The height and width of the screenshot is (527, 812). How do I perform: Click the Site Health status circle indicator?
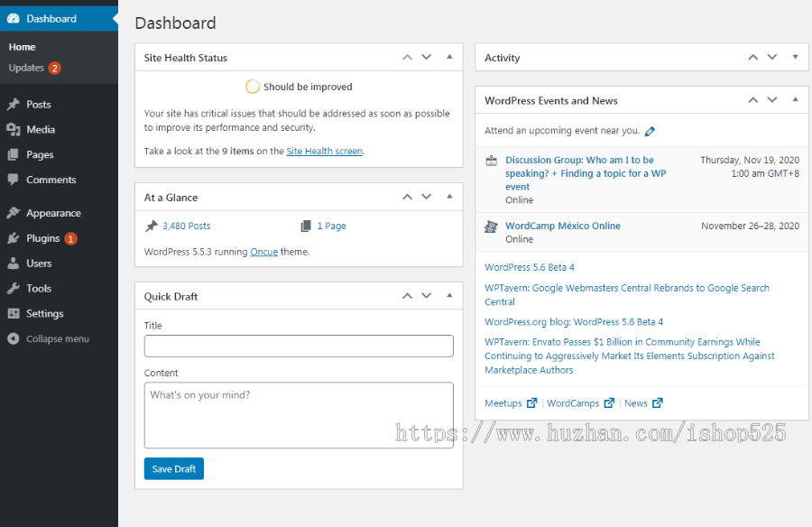pyautogui.click(x=253, y=87)
